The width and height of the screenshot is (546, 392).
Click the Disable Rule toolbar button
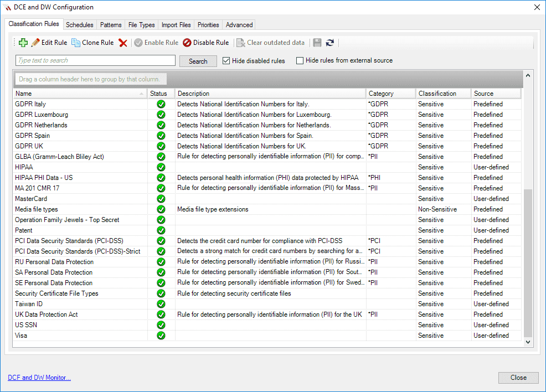[x=206, y=43]
